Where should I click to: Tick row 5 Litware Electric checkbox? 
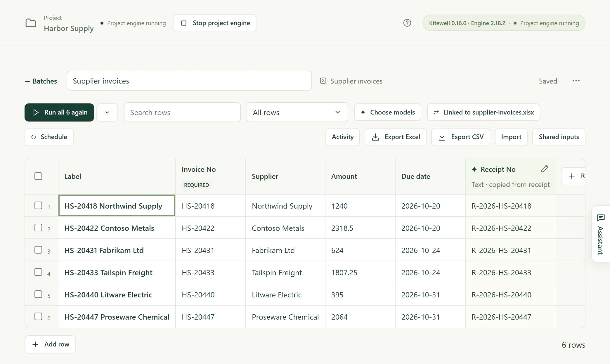tap(38, 294)
